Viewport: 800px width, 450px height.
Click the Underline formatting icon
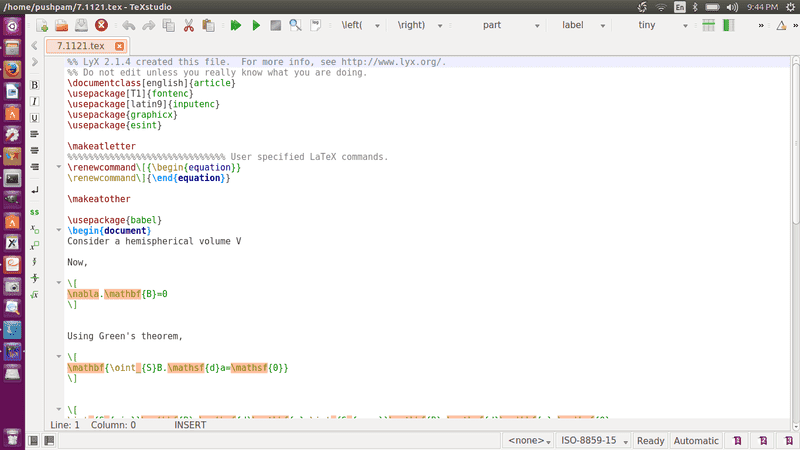(35, 118)
